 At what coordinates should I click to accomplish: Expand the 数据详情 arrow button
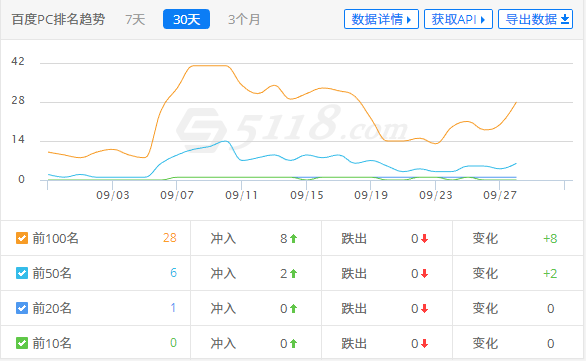pos(381,19)
